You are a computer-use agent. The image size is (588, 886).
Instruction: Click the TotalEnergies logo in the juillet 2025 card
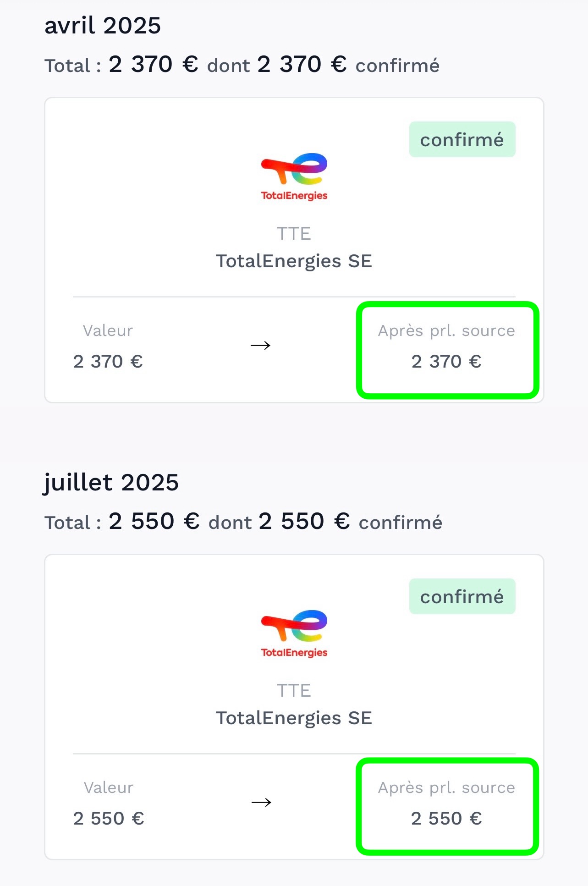(x=294, y=633)
